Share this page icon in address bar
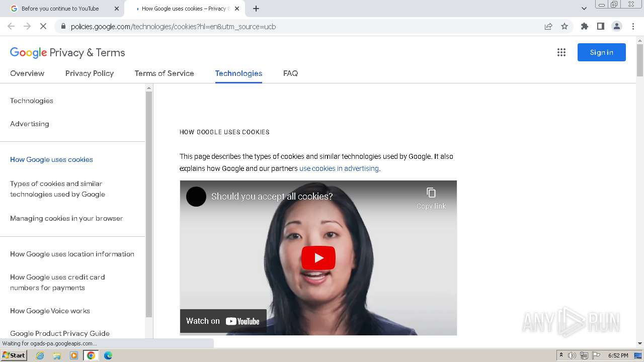 pyautogui.click(x=548, y=27)
